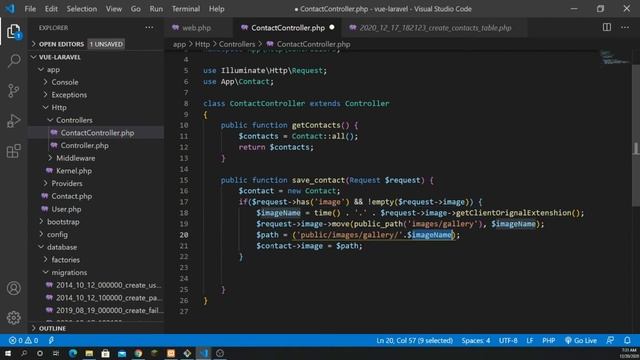Open Run and Debug view
The height and width of the screenshot is (360, 640).
13,121
